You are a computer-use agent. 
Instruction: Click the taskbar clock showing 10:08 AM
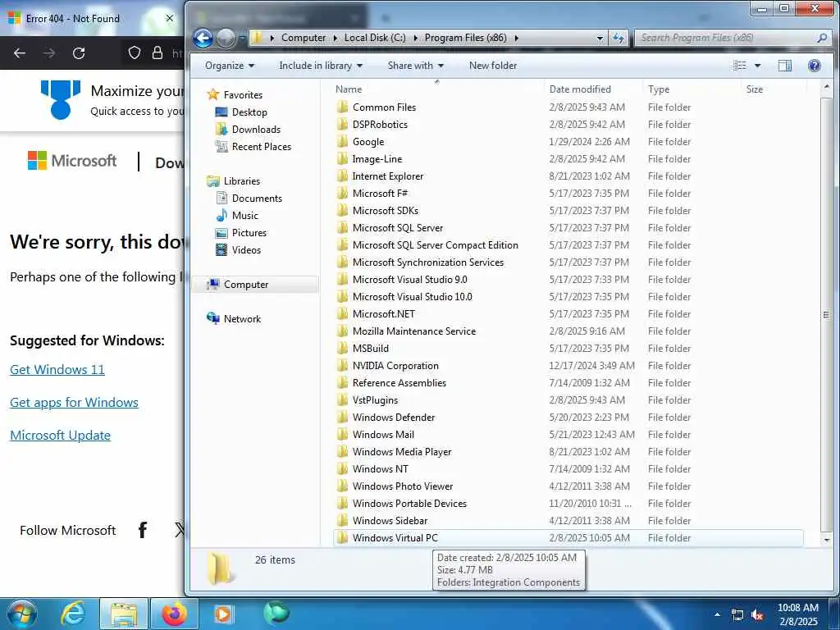click(x=798, y=614)
